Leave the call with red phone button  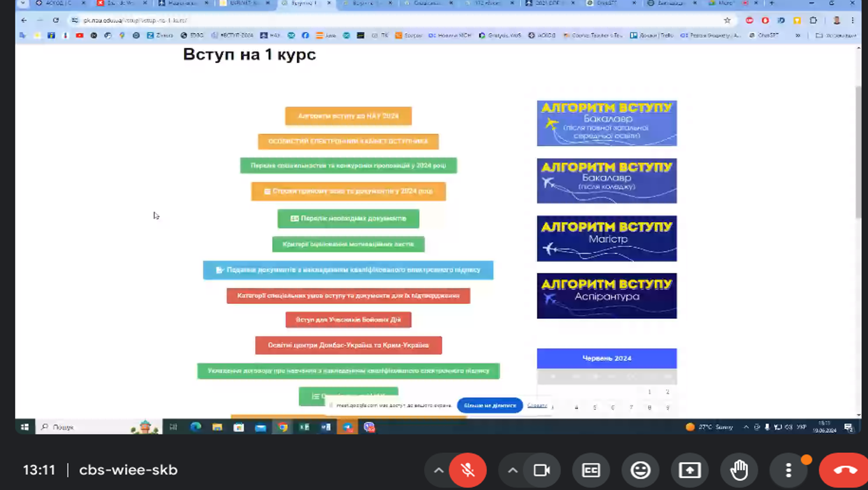click(x=845, y=470)
